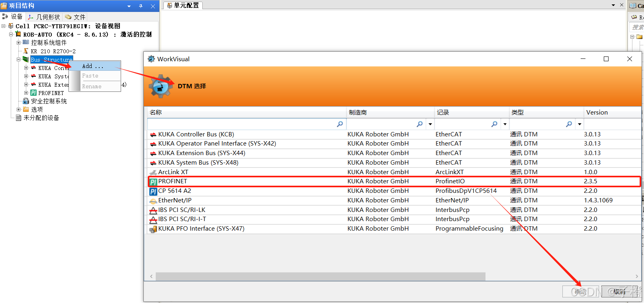Click the KUKA Extension Bus (SYS-X44) row icon
The image size is (644, 303).
tap(153, 153)
